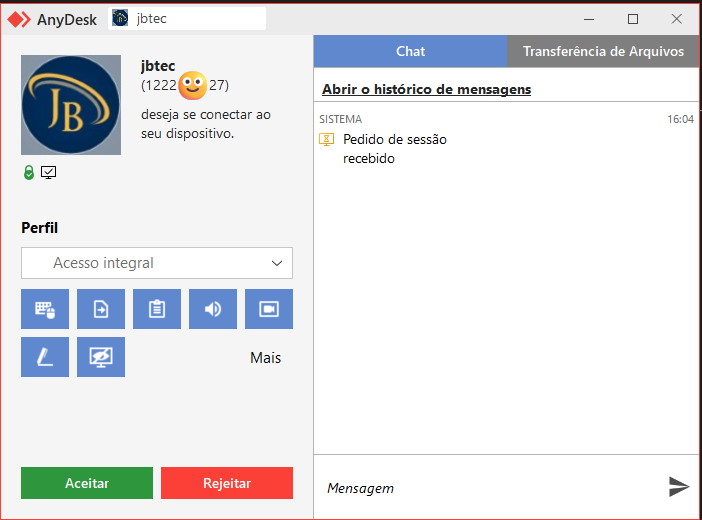
Task: Toggle session recording camera icon
Action: (269, 309)
